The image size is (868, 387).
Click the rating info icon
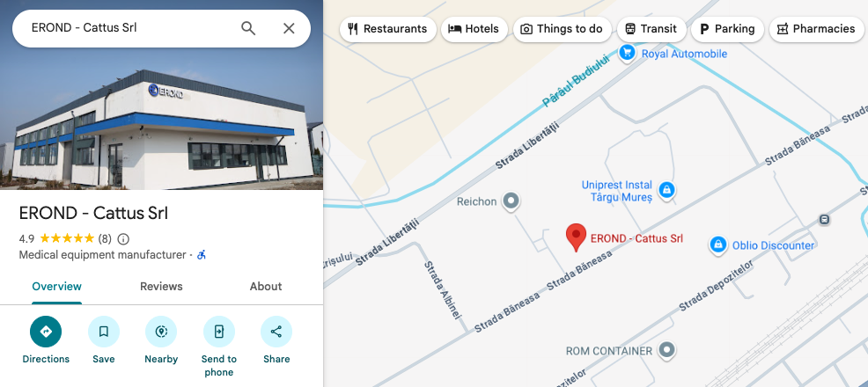[123, 239]
